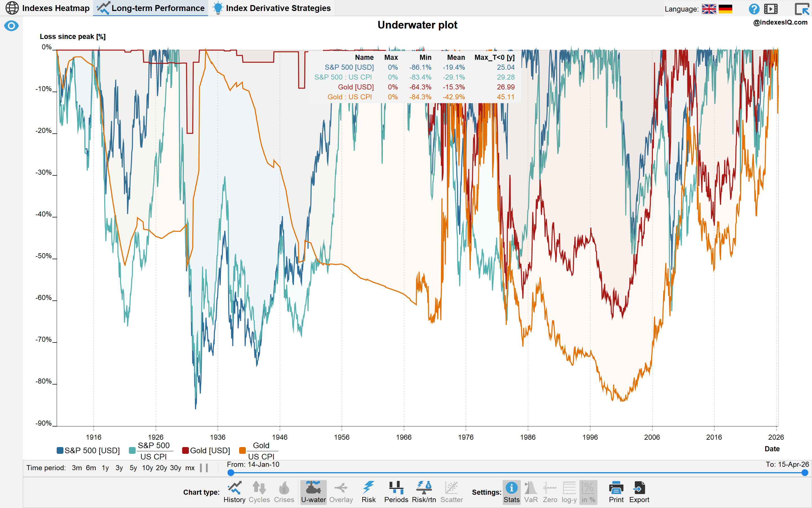Select the Crises chart type

284,492
